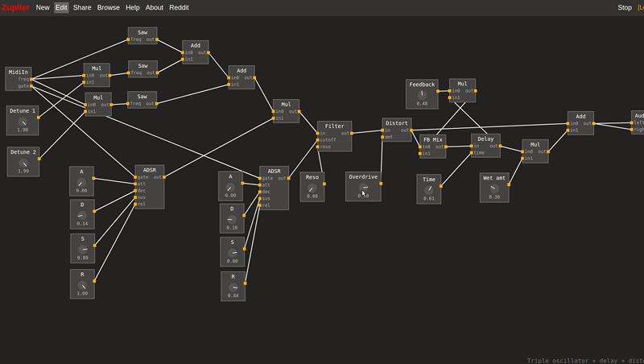Viewport: 644px width, 364px height.
Task: Click the Filter node cutoff port
Action: [319, 139]
